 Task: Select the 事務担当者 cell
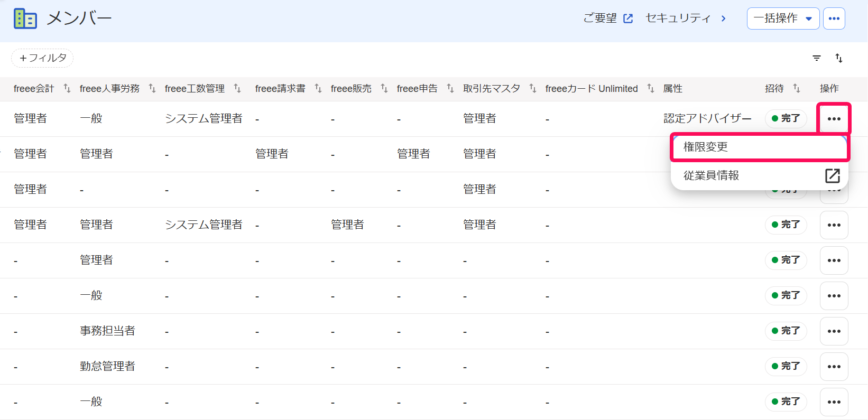point(107,331)
